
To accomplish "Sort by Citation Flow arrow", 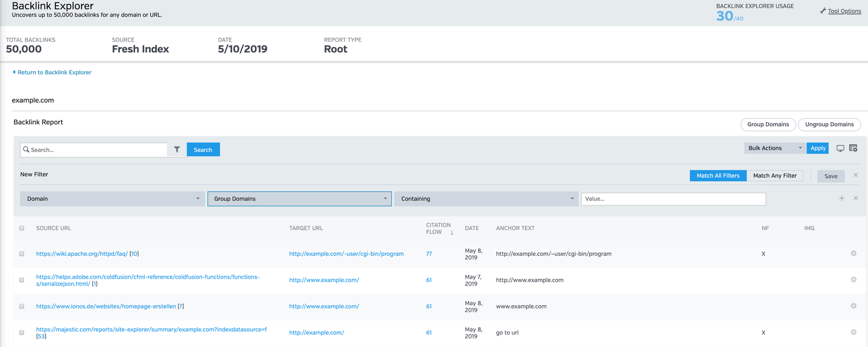I will coord(452,232).
